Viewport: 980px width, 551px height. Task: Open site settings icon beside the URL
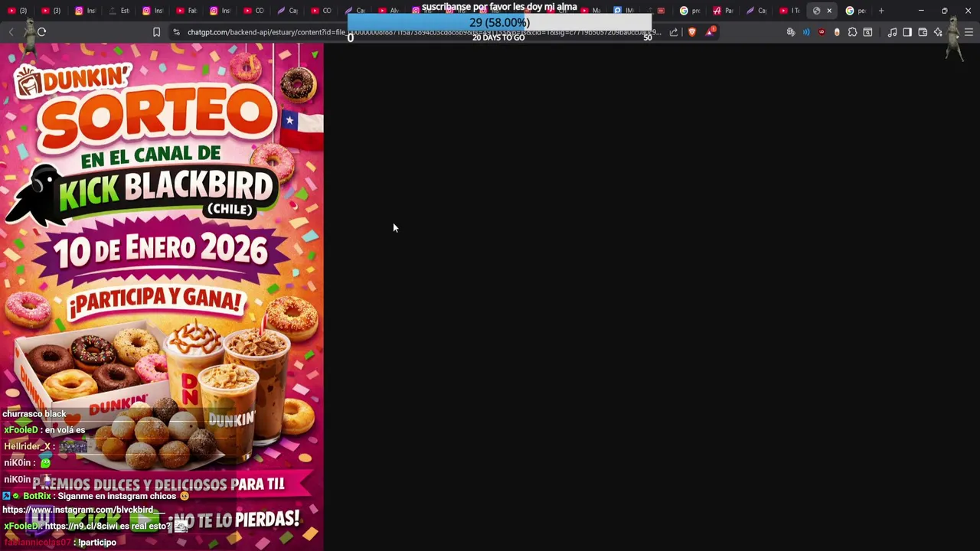coord(176,32)
